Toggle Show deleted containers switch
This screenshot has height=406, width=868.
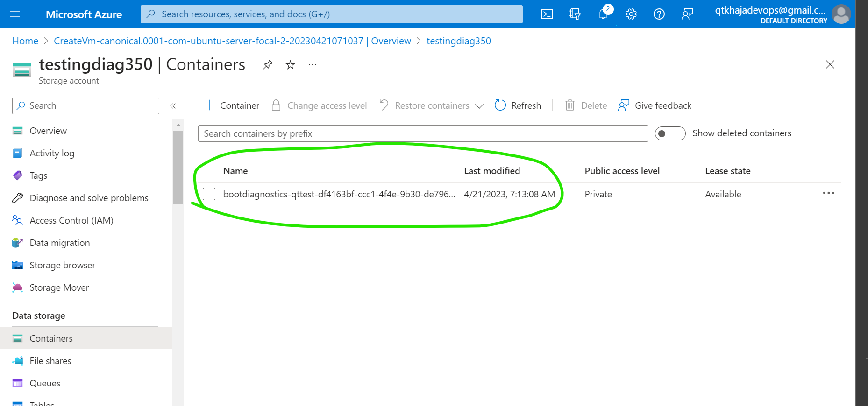(x=670, y=133)
